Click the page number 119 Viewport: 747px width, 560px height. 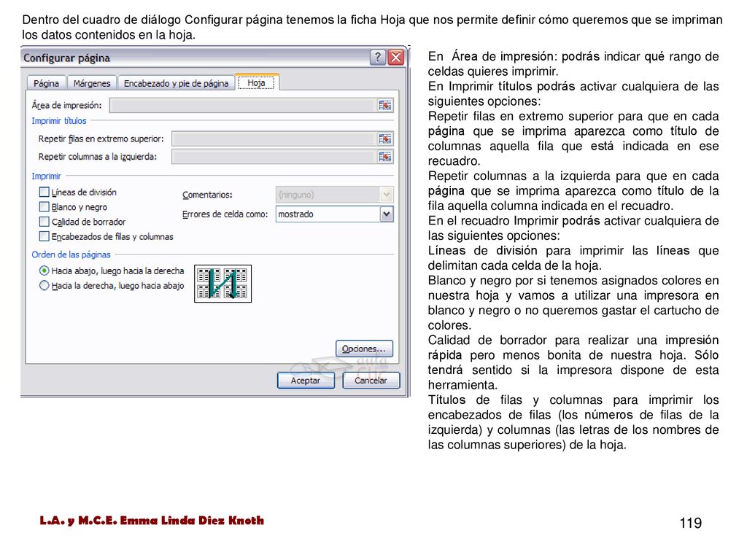tap(690, 524)
